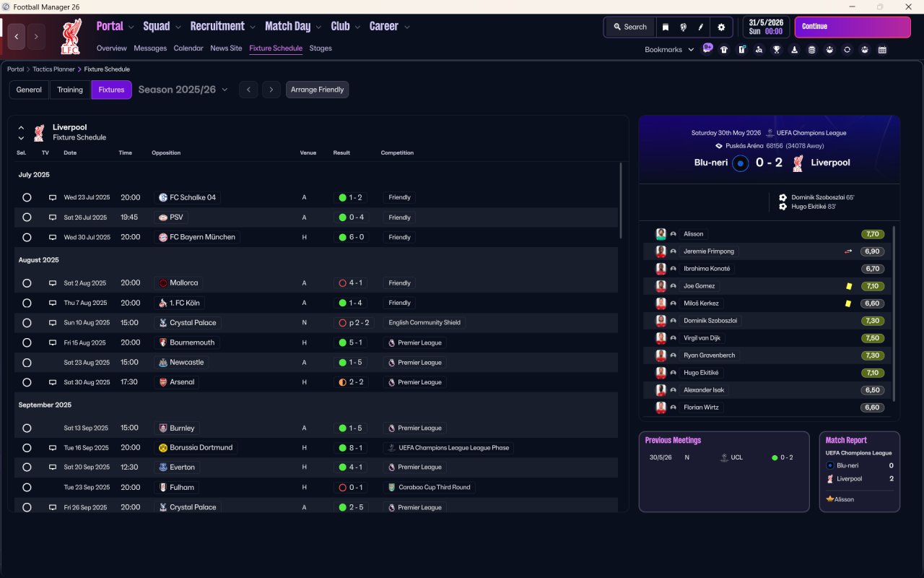Click Jeremie Frimpong's substitution arrow icon
Image resolution: width=924 pixels, height=578 pixels.
[848, 251]
